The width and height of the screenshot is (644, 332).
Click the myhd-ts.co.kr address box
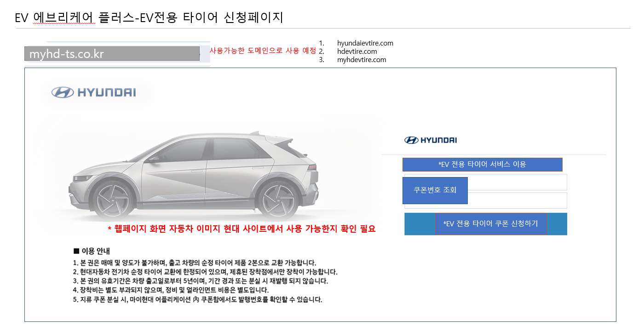[112, 54]
